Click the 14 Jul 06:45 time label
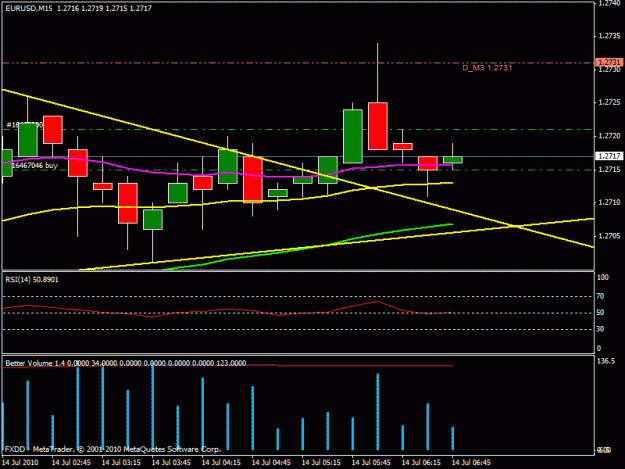This screenshot has width=625, height=469. tap(471, 463)
